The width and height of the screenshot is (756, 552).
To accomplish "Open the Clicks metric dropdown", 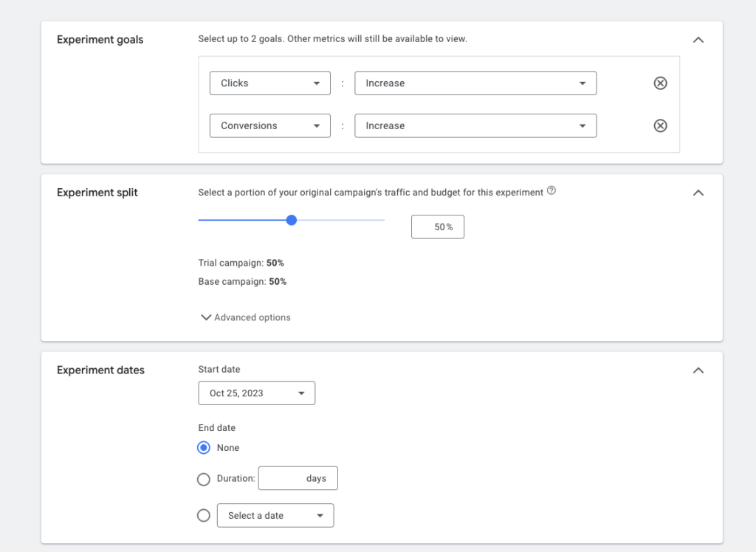I will 269,83.
